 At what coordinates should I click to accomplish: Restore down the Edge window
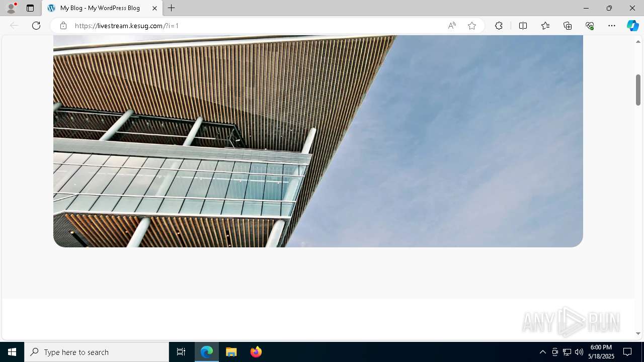coord(609,8)
